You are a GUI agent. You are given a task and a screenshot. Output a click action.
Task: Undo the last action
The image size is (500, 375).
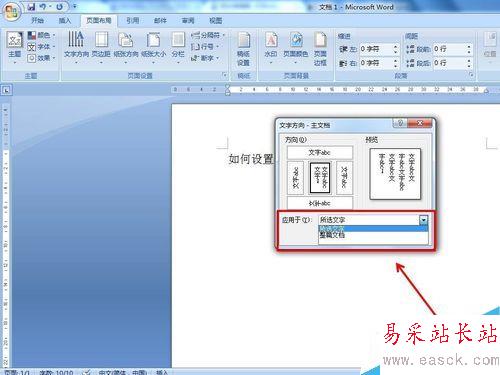pos(43,7)
